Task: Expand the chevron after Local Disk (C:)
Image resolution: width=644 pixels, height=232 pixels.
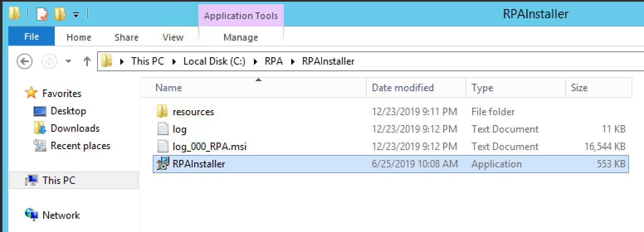Action: pos(255,62)
